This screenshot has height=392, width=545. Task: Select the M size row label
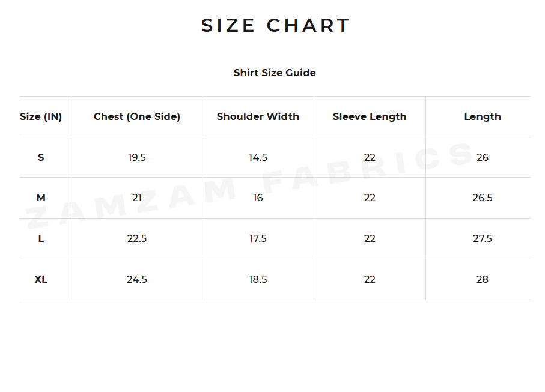tap(41, 198)
